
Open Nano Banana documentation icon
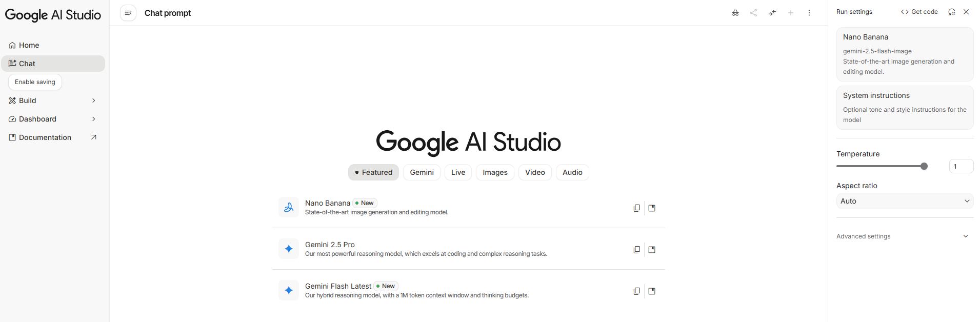pyautogui.click(x=652, y=208)
